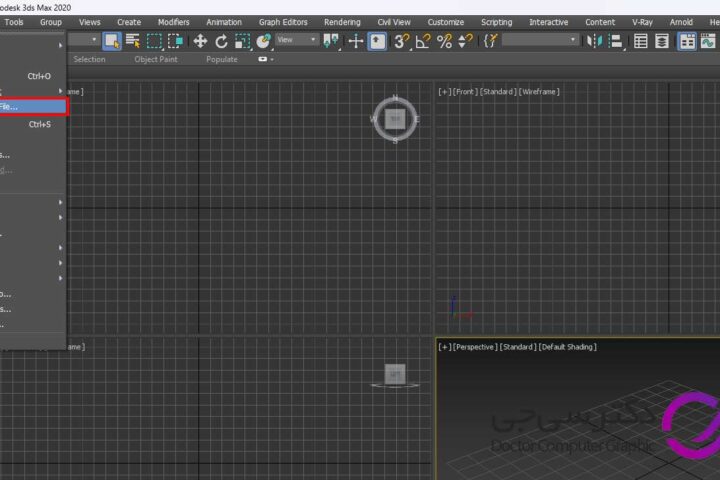This screenshot has width=720, height=480.
Task: Click Front viewport [Wireframe] label
Action: [x=539, y=92]
